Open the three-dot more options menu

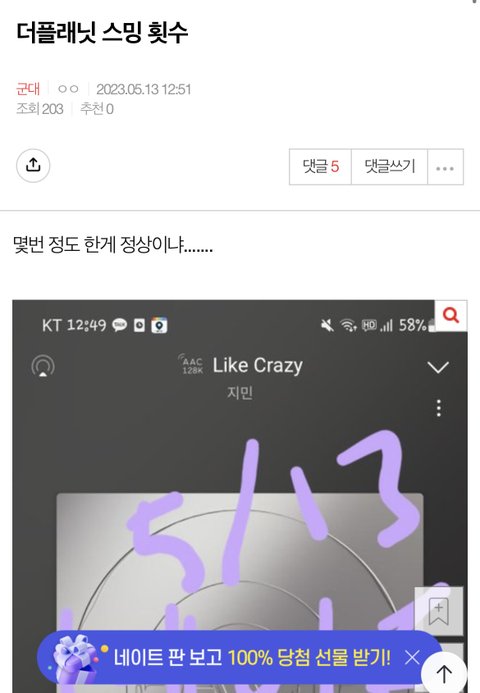click(445, 167)
